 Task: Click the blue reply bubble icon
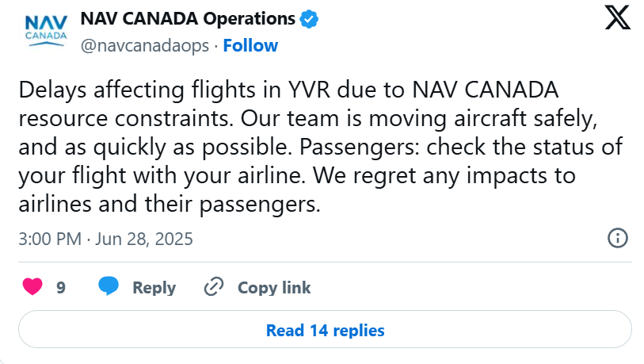[109, 285]
